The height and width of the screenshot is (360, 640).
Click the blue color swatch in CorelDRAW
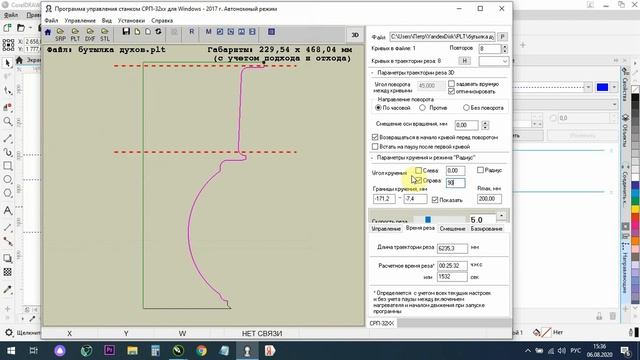click(602, 87)
